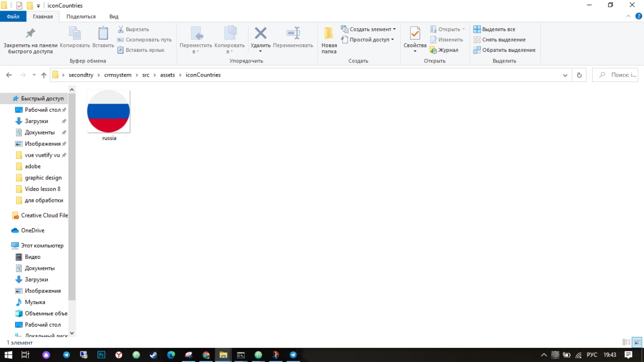Click Скопировать путь in the ribbon
Image resolution: width=644 pixels, height=362 pixels.
[144, 40]
